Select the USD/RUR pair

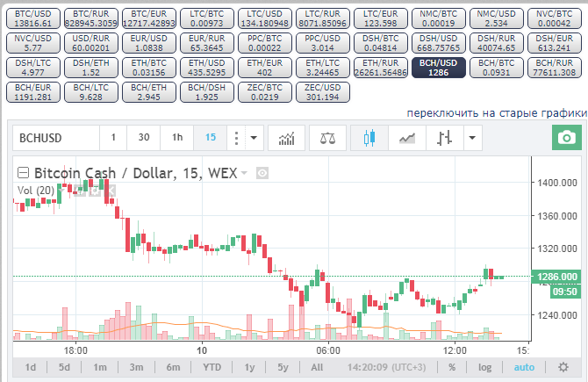coord(90,43)
